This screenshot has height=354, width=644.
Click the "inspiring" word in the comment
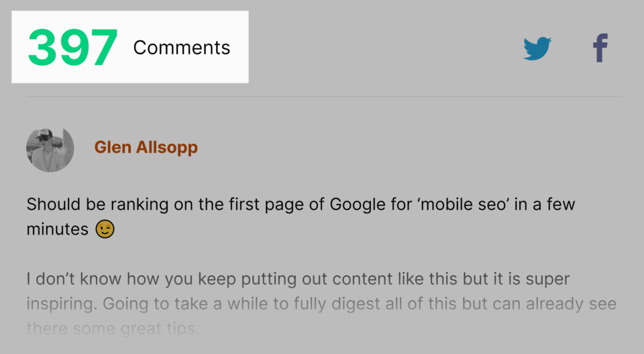click(62, 304)
